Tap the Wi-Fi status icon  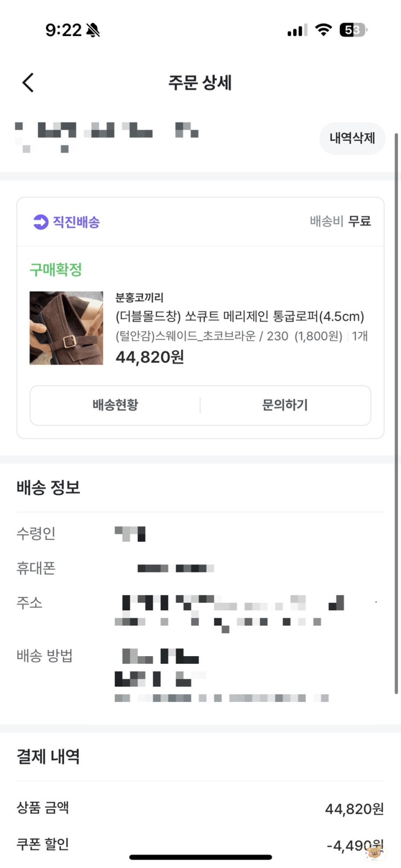click(323, 30)
